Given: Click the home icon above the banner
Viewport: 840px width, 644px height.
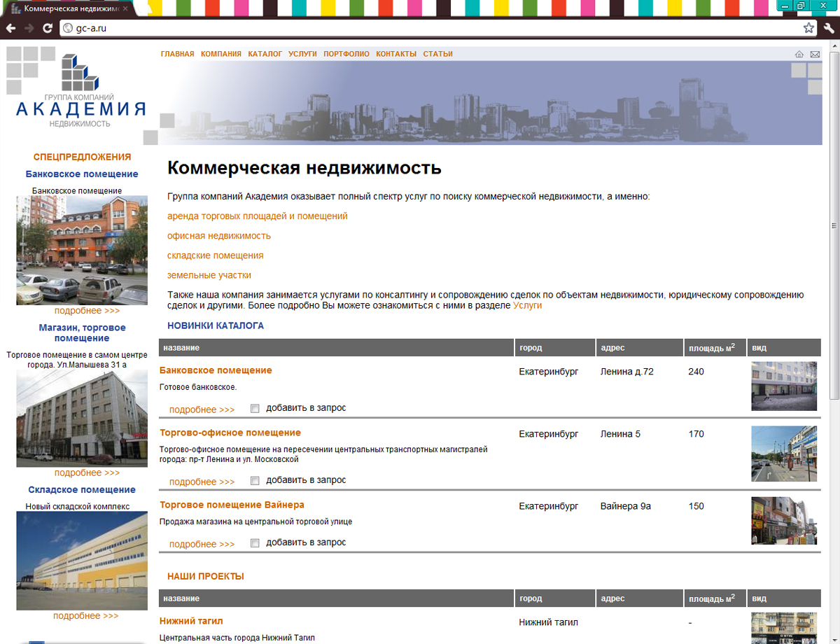Looking at the screenshot, I should [x=798, y=53].
